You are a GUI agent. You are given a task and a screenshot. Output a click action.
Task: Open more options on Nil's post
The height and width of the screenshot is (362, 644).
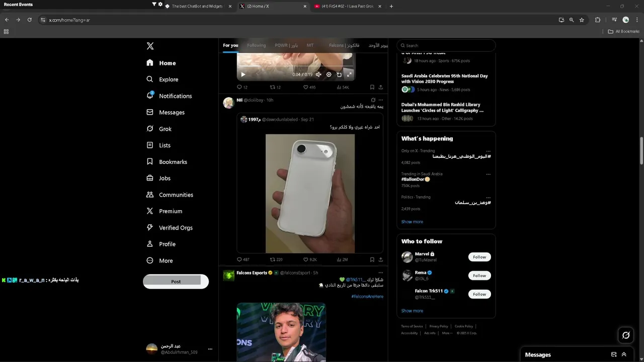(x=380, y=100)
